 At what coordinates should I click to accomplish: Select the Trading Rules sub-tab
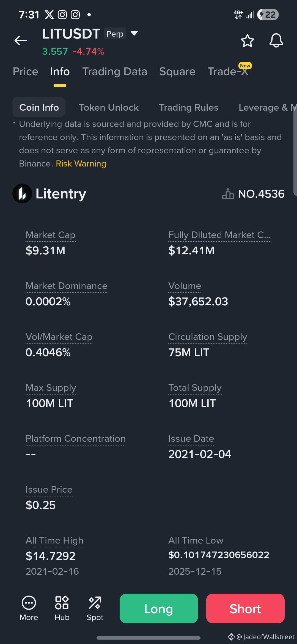tap(189, 107)
